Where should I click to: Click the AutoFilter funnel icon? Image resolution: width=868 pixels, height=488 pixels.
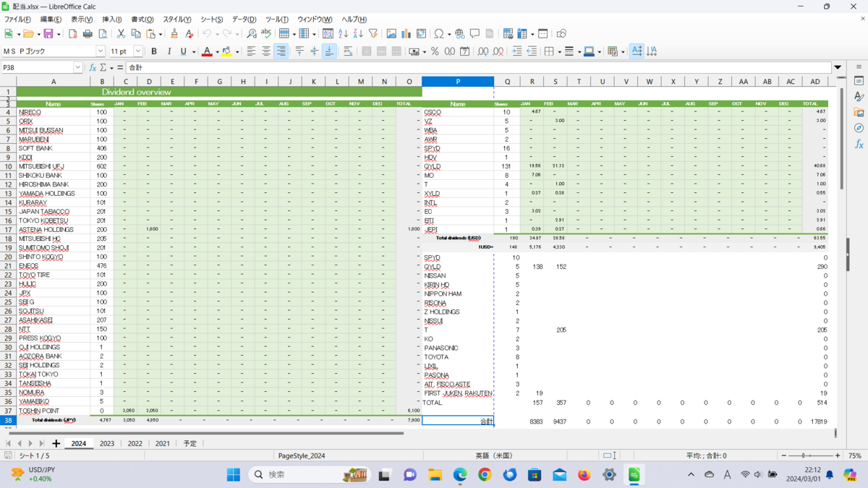(x=373, y=33)
